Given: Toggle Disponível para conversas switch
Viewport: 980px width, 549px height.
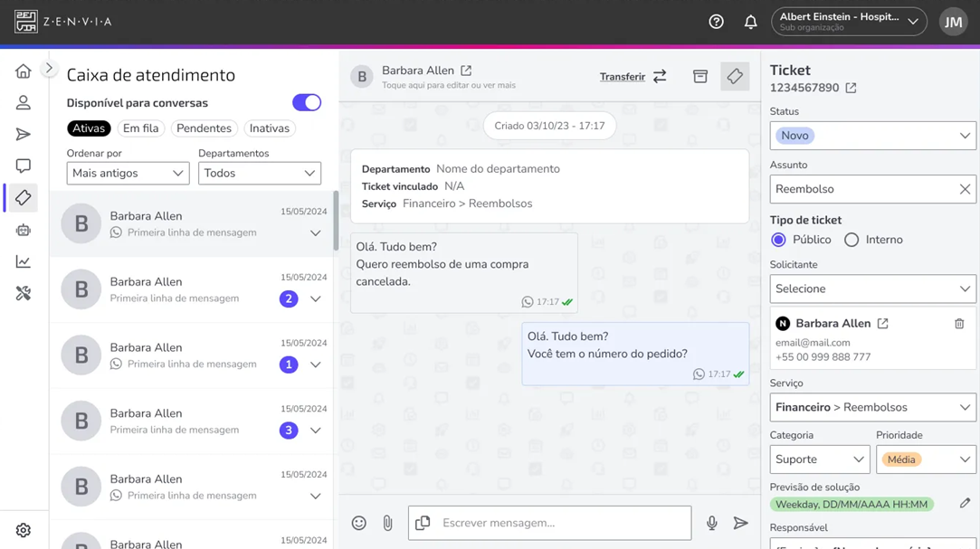Looking at the screenshot, I should point(307,102).
